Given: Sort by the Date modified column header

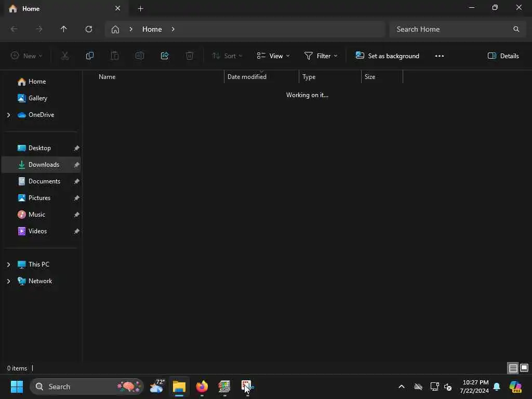Looking at the screenshot, I should (x=261, y=77).
